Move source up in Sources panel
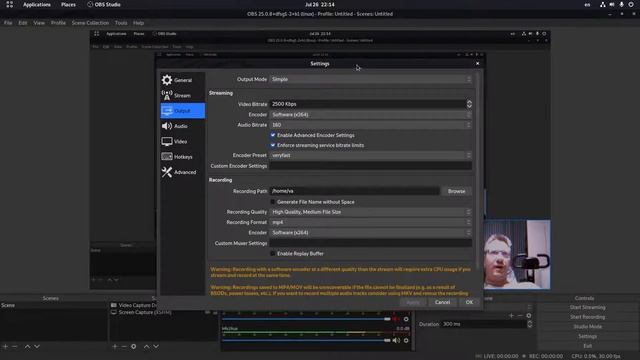Image resolution: width=640 pixels, height=360 pixels. (146, 347)
